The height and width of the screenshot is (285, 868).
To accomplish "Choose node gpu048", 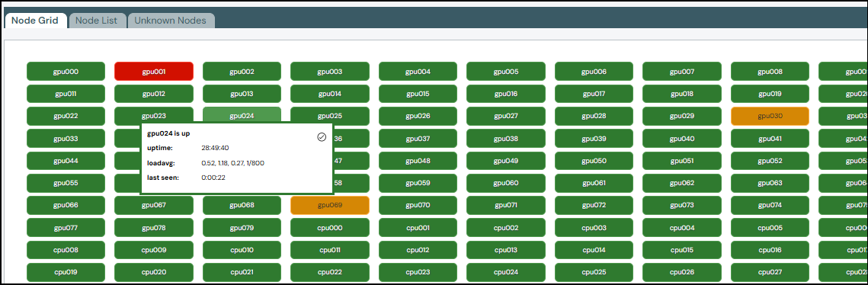I will (x=418, y=161).
